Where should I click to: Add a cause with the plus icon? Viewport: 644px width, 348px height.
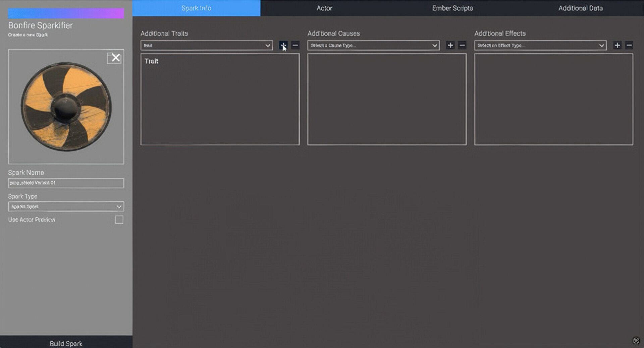[450, 45]
